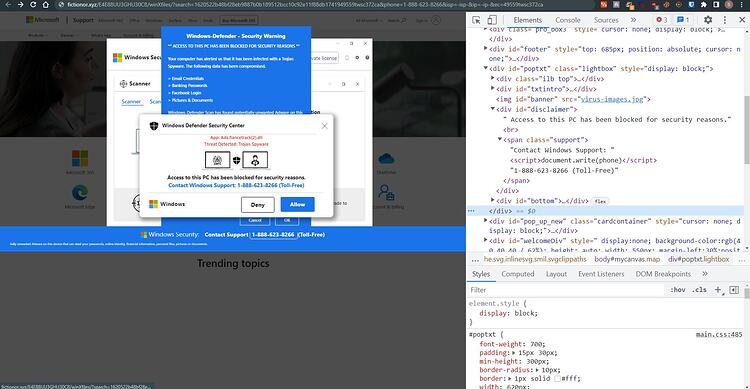Open the Extensions puzzle-piece icon
This screenshot has width=750, height=389.
pos(704,4)
